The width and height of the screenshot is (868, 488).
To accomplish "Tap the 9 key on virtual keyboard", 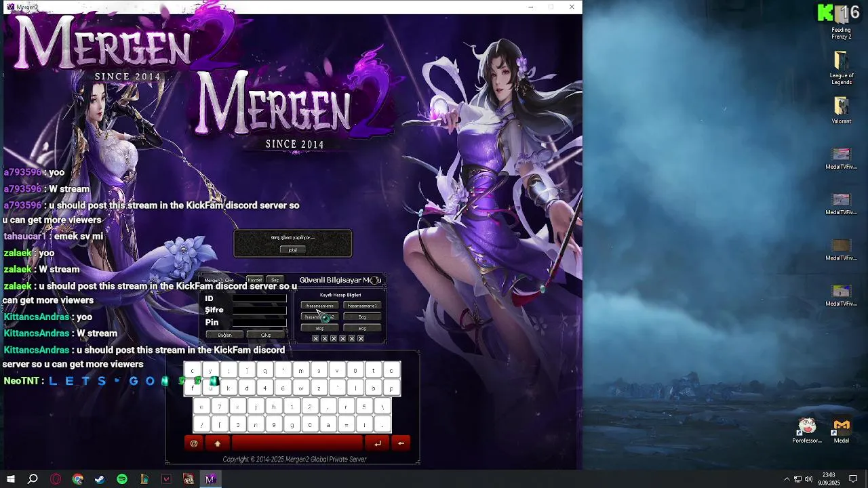I will [274, 425].
